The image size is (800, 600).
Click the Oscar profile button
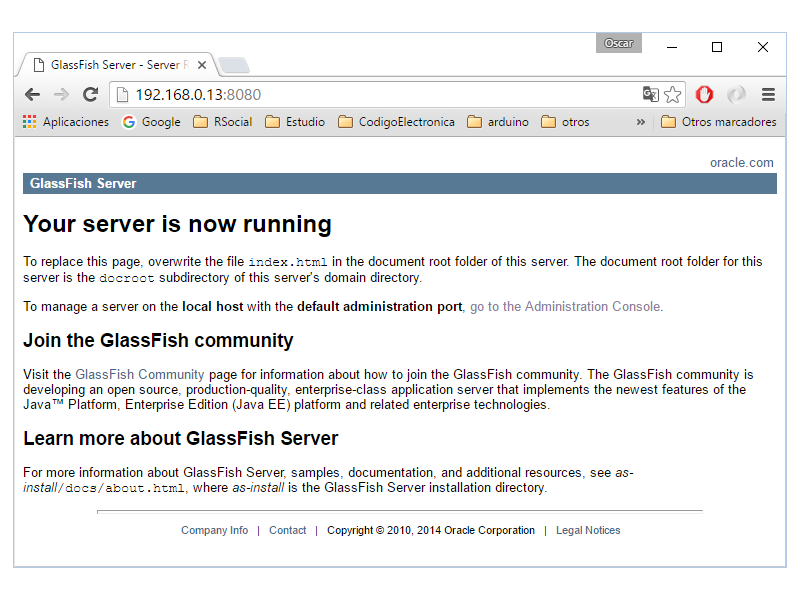[618, 43]
